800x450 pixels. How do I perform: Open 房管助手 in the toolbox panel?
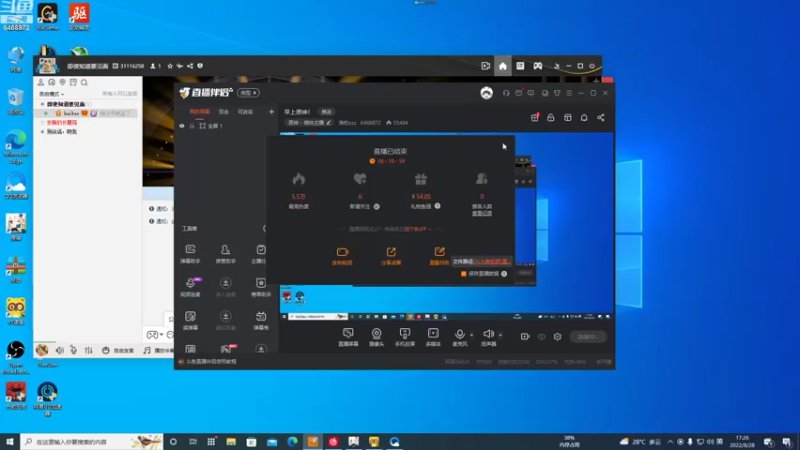coord(226,254)
